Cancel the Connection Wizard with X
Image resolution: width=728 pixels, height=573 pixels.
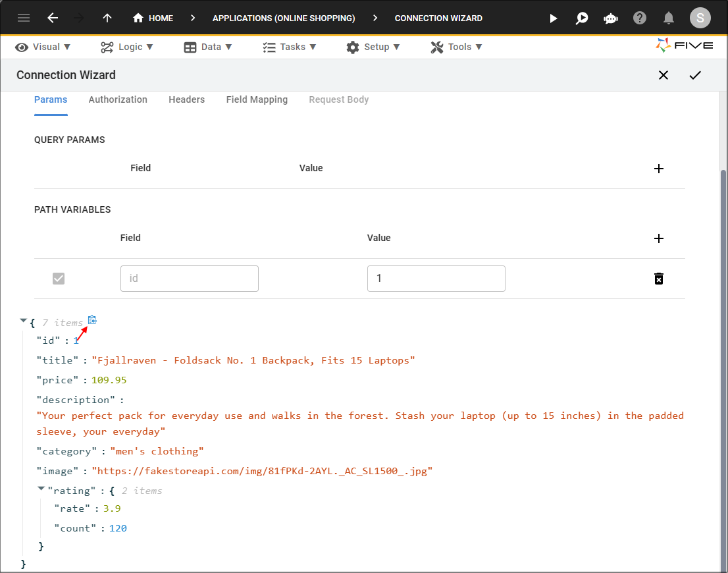point(663,75)
